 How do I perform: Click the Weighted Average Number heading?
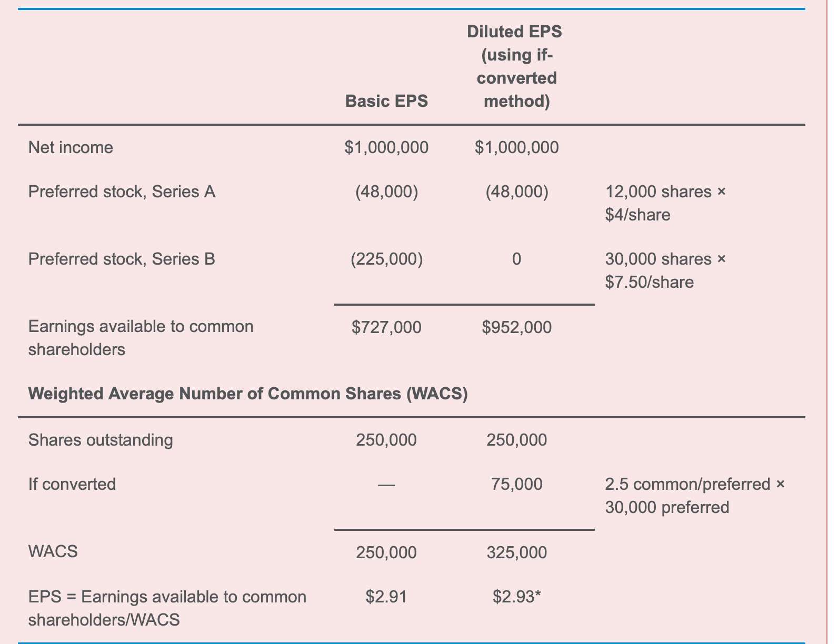(247, 394)
